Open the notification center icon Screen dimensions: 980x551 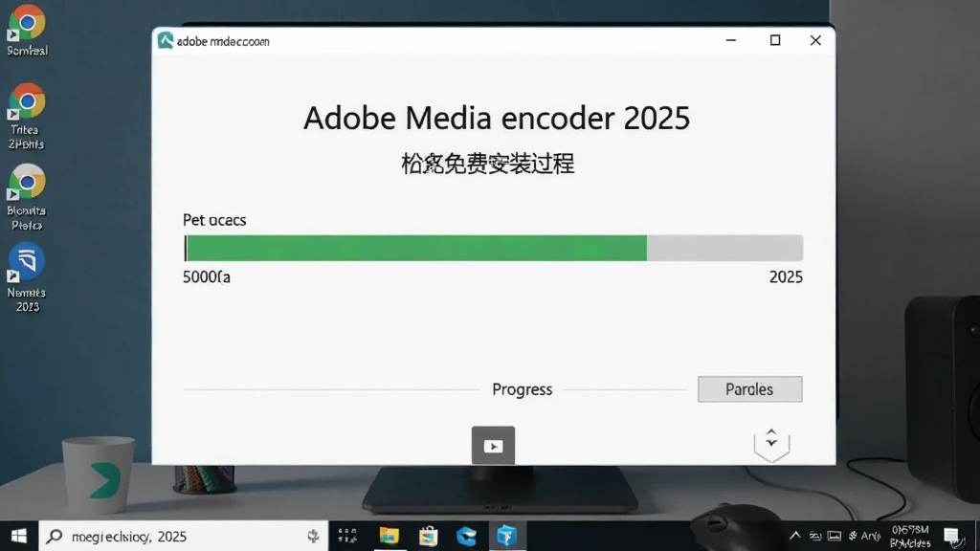click(x=951, y=536)
